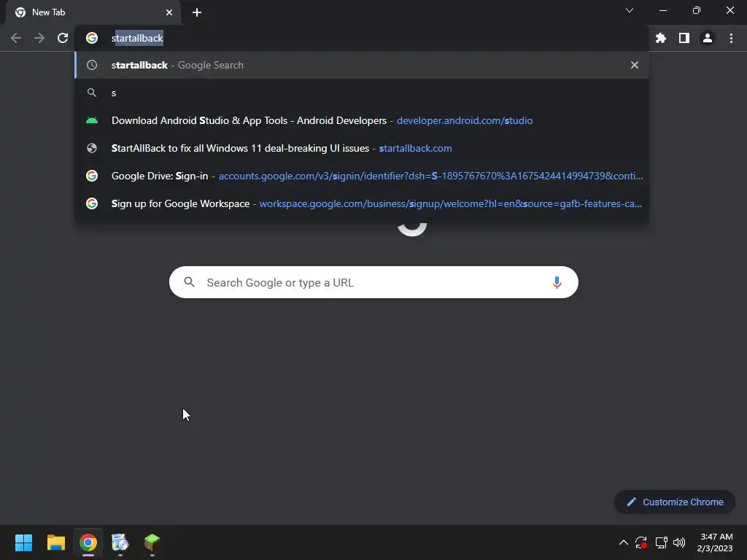The image size is (747, 560).
Task: Open new tab with plus button
Action: (x=197, y=12)
